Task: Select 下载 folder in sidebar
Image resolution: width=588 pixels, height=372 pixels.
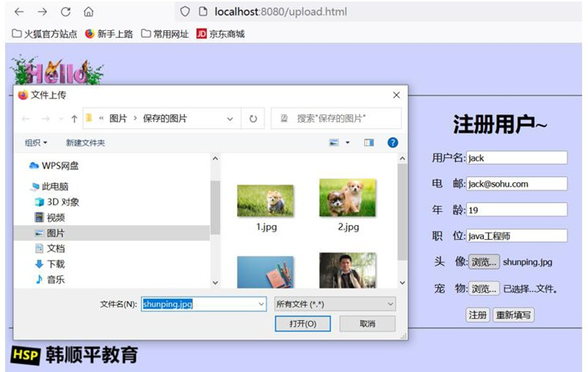Action: coord(50,264)
